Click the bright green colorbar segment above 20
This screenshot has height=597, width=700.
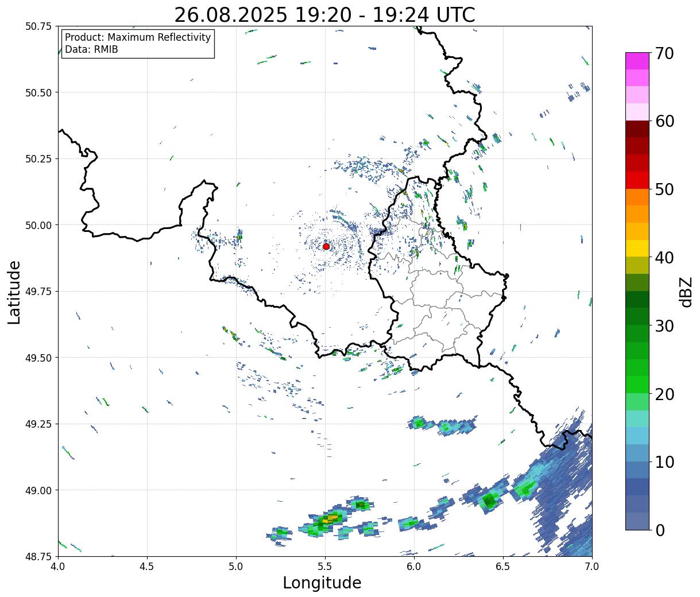pos(637,384)
